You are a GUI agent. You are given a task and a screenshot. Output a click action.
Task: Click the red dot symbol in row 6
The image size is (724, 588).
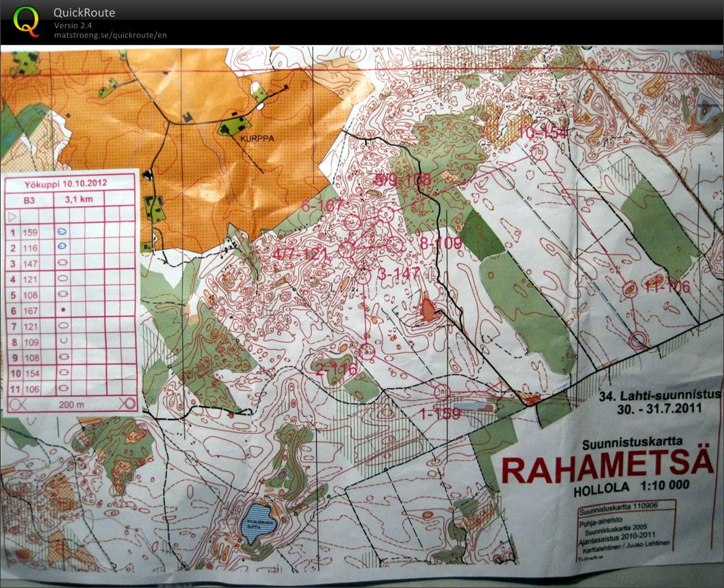tap(63, 310)
